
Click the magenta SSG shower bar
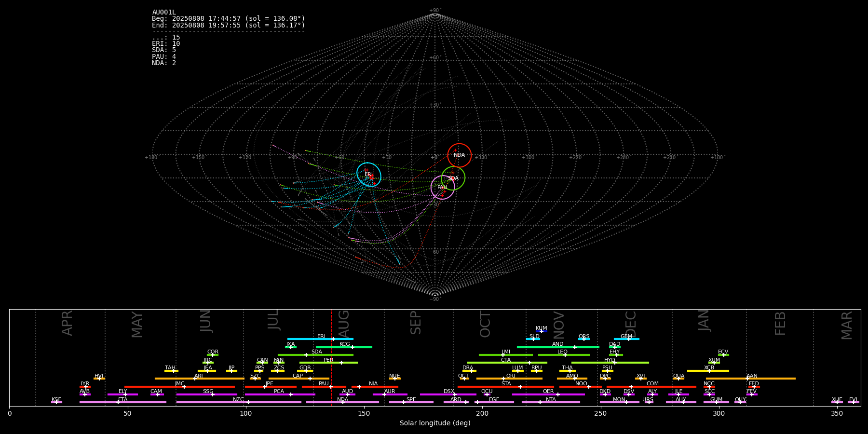point(206,394)
